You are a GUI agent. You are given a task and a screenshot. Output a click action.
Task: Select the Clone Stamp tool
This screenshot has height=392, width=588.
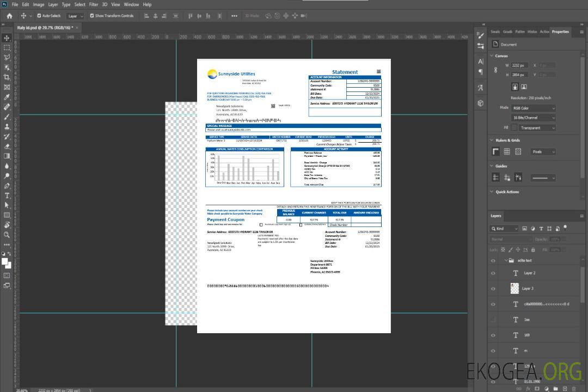tap(7, 127)
